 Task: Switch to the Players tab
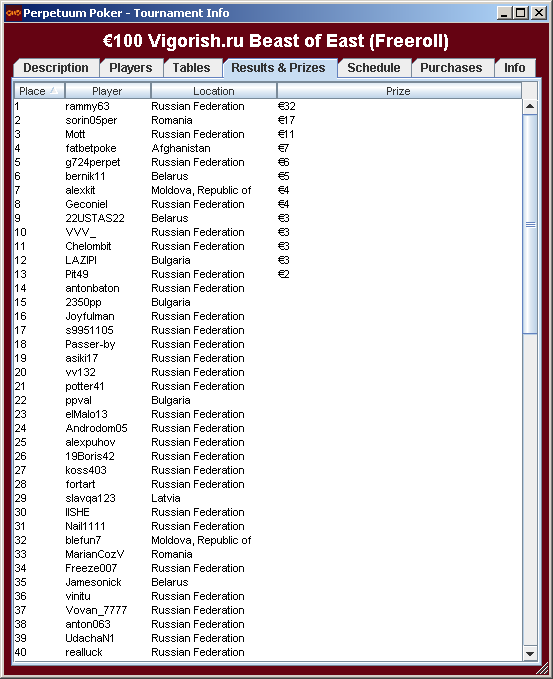point(131,68)
